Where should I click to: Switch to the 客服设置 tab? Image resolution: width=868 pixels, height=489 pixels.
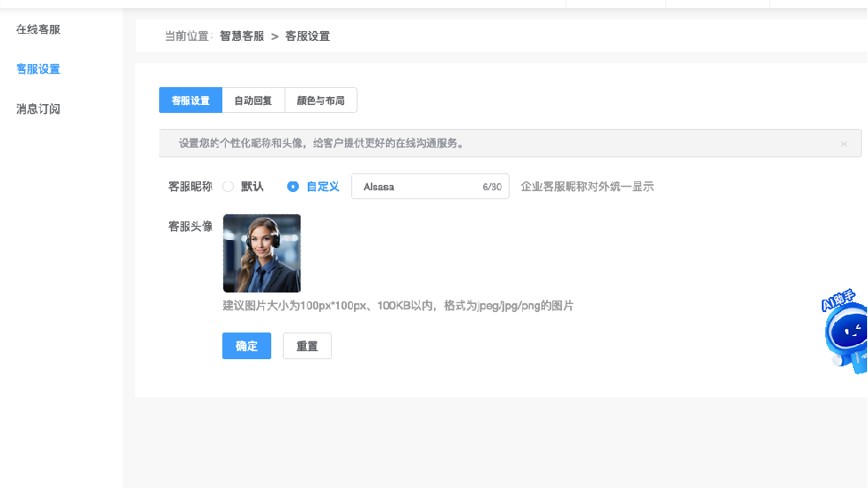pos(190,100)
